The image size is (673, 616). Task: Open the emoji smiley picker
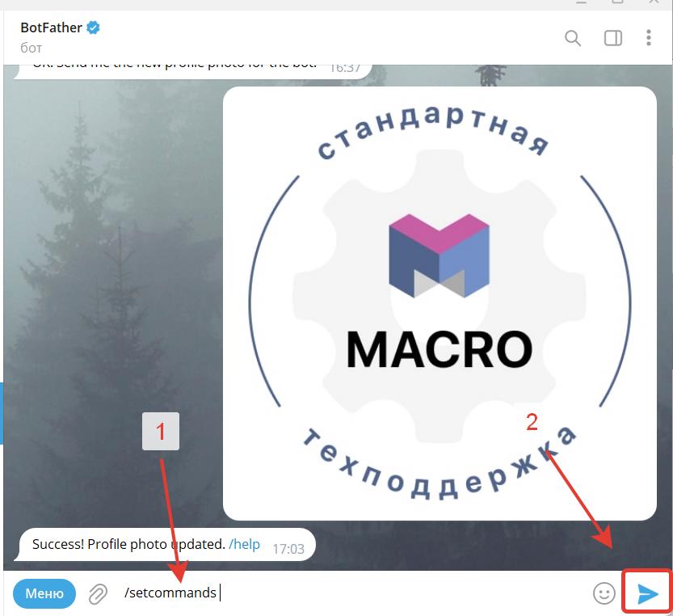click(x=604, y=593)
